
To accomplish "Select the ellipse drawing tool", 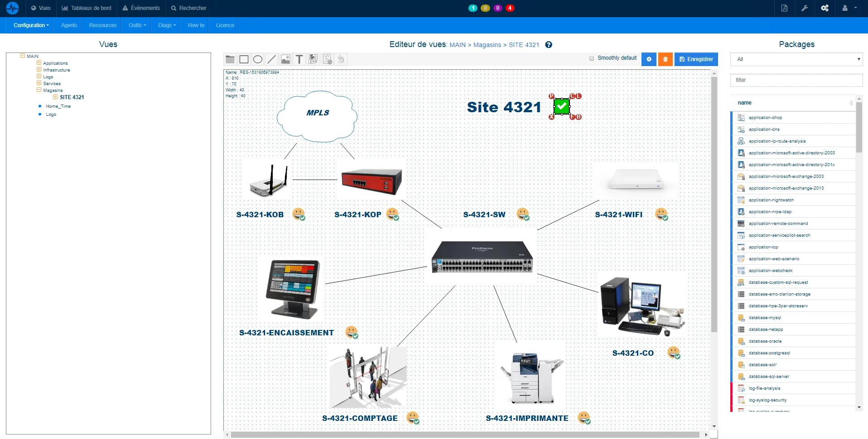I will pyautogui.click(x=257, y=59).
